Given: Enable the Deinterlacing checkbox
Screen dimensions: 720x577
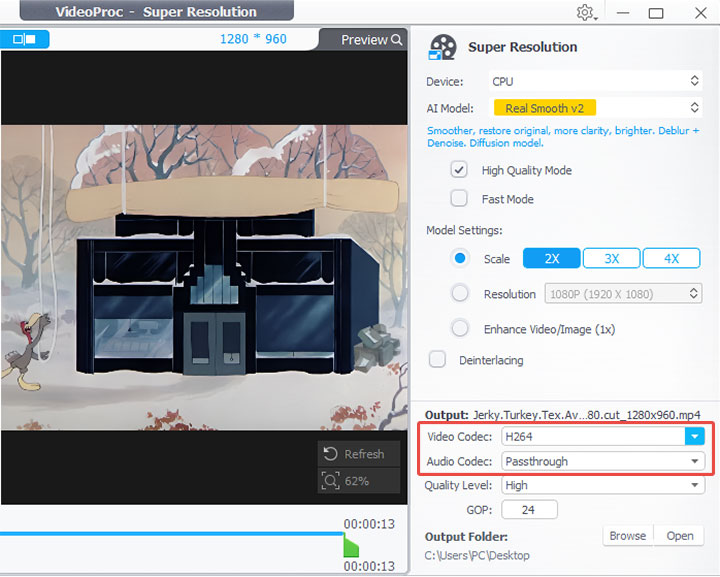Looking at the screenshot, I should coord(437,359).
